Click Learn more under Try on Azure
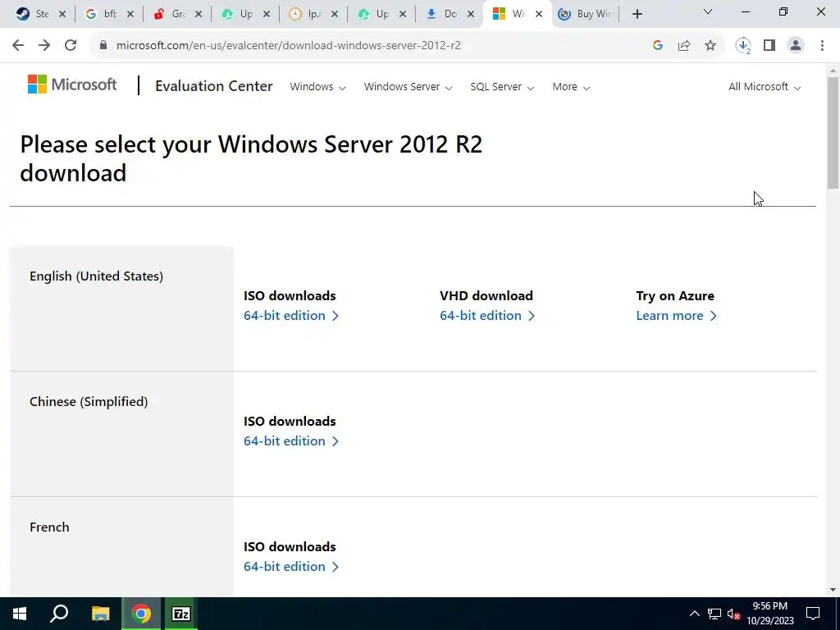This screenshot has height=630, width=840. pyautogui.click(x=676, y=316)
